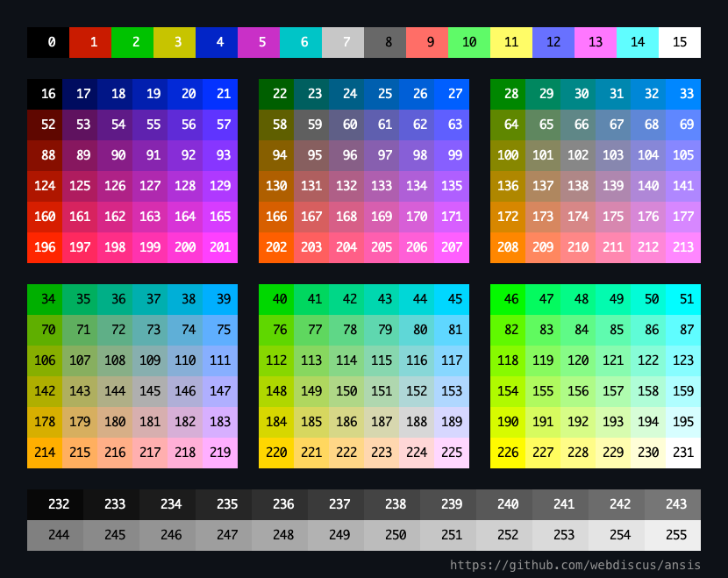Click pale swatch 231 at block corner
728x578 pixels.
(683, 453)
